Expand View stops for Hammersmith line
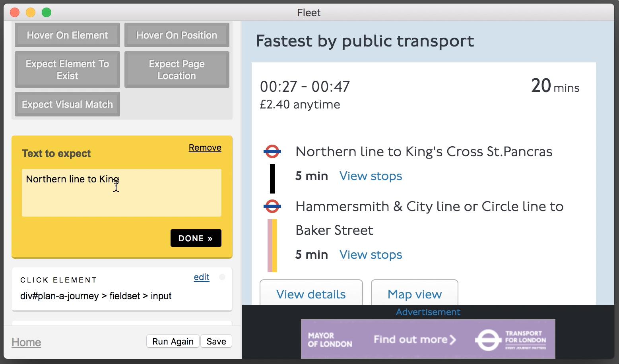This screenshot has width=619, height=364. tap(371, 255)
